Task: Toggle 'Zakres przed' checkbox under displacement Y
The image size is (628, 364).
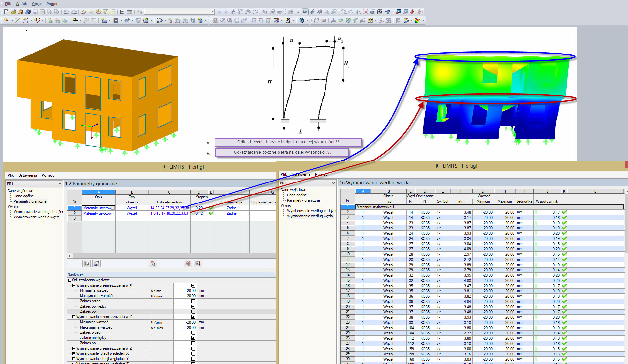Action: [193, 333]
